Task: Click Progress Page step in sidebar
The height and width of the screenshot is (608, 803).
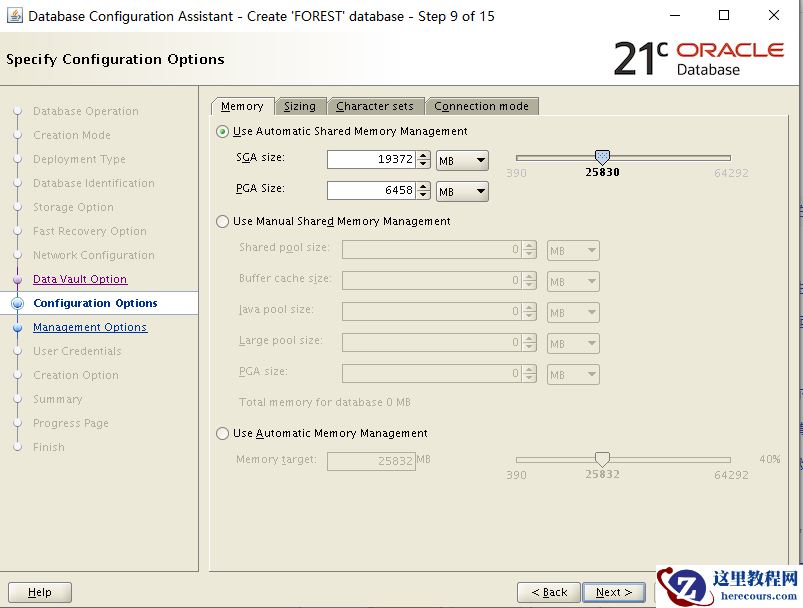Action: (71, 423)
